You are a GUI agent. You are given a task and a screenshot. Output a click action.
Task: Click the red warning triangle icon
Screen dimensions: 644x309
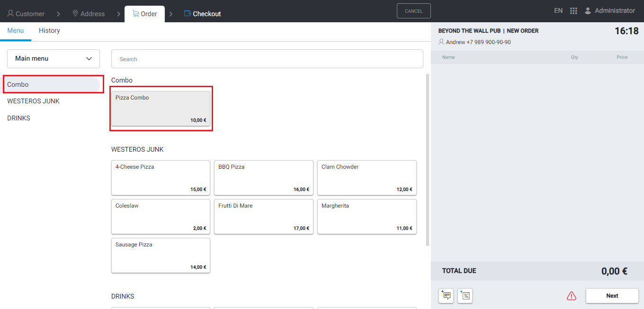[572, 296]
